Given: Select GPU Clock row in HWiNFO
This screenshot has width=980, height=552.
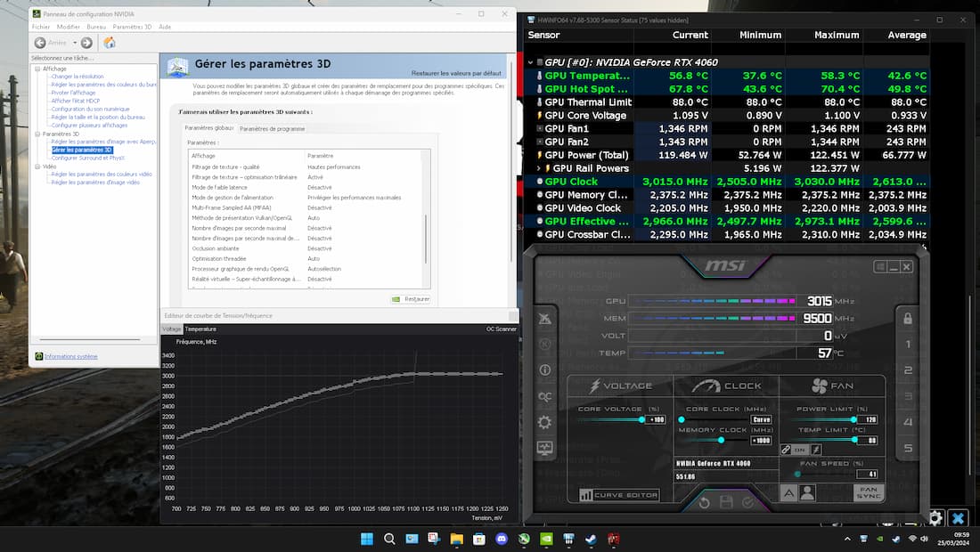Looking at the screenshot, I should point(726,182).
